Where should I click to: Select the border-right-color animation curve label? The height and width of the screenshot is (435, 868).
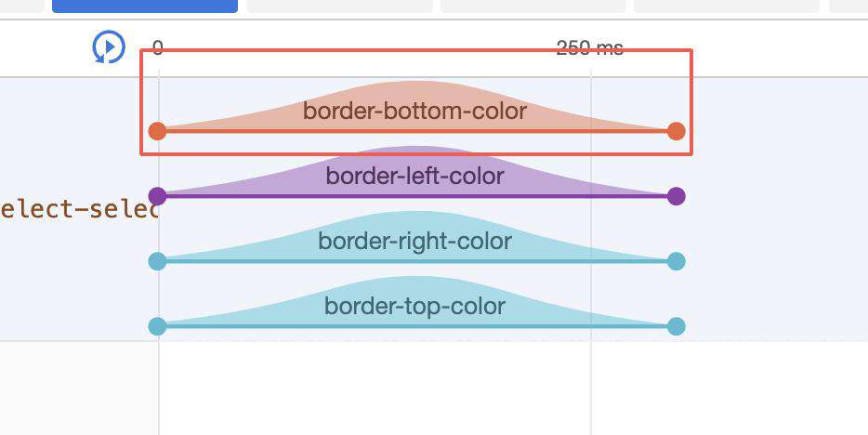414,242
